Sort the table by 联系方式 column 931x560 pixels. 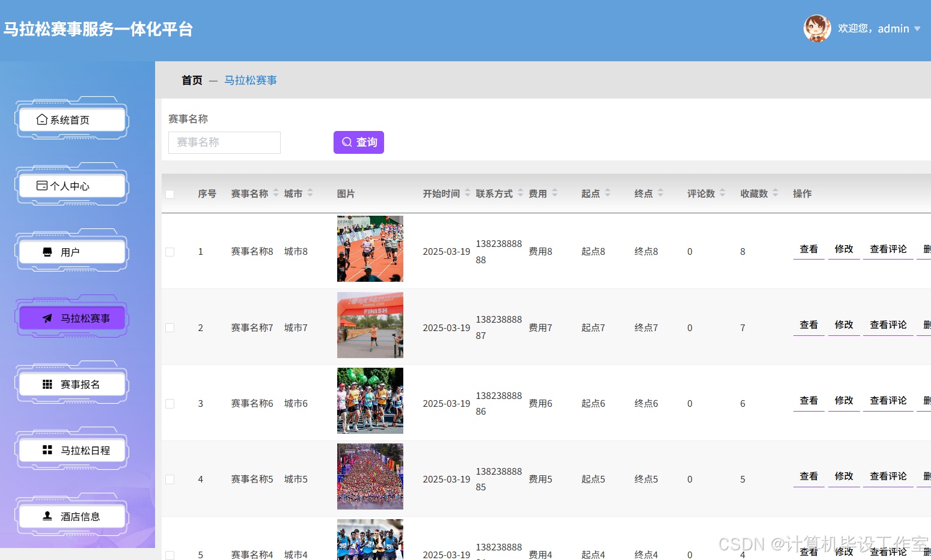tap(520, 193)
